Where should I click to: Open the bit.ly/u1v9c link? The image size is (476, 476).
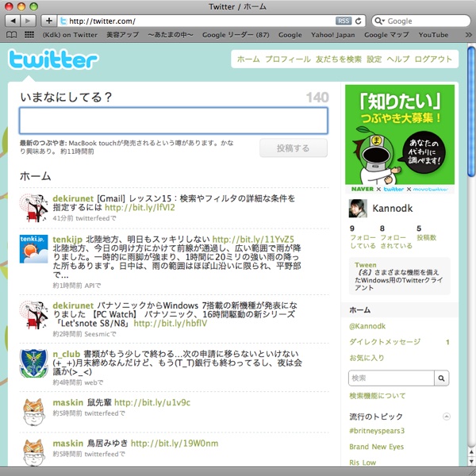point(152,402)
